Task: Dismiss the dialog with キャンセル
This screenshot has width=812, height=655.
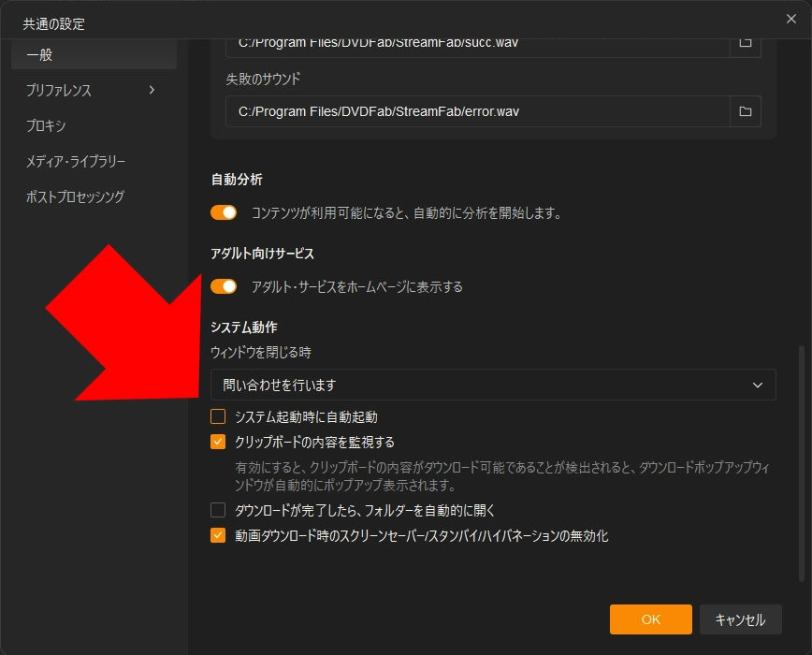Action: [740, 619]
